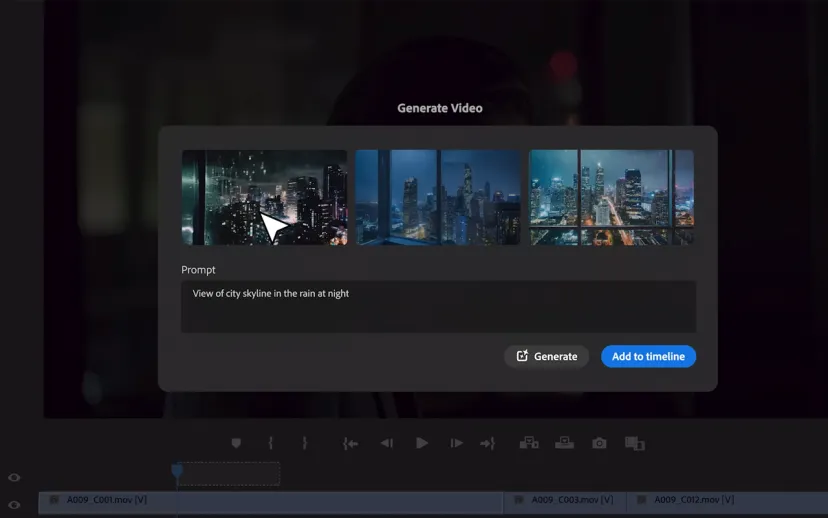
Task: Click the clip icon next to A009_C001.mov
Action: [54, 500]
